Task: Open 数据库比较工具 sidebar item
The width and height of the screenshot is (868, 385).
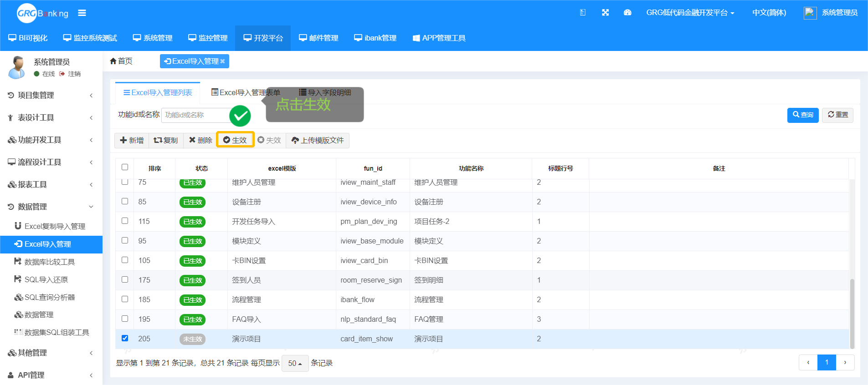Action: pyautogui.click(x=51, y=262)
